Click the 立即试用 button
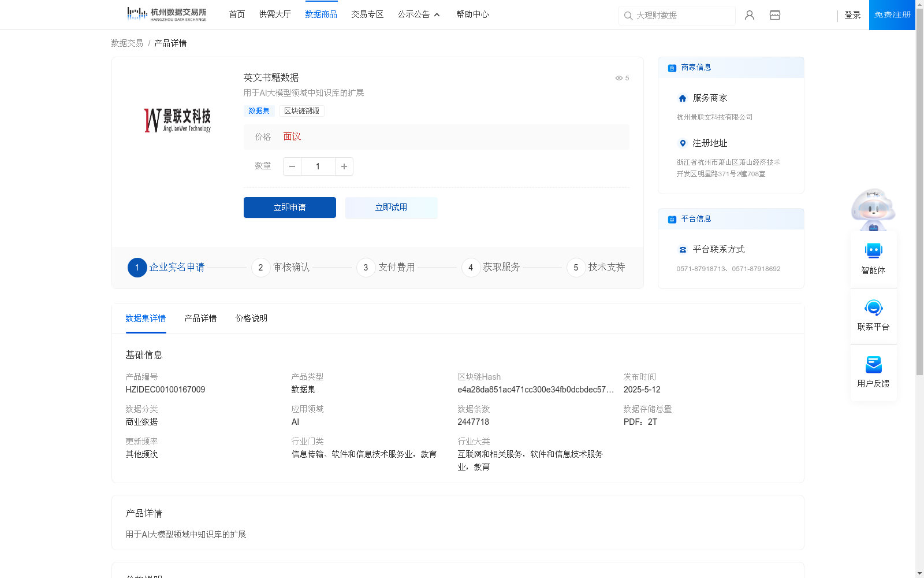Screen dimensions: 924x578 392,208
